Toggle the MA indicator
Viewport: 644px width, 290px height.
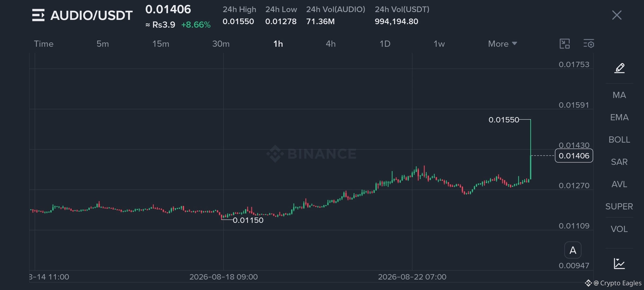click(619, 95)
